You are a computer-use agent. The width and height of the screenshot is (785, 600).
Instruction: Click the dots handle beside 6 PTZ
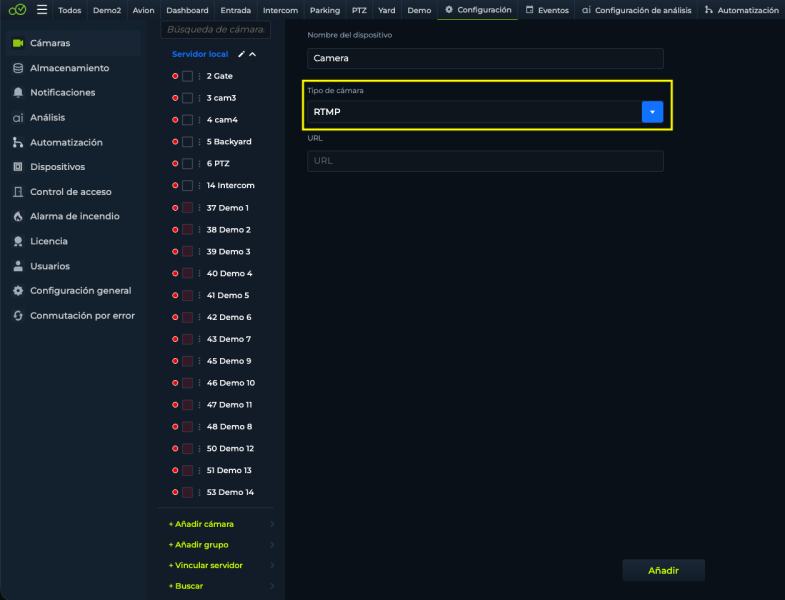tap(199, 164)
